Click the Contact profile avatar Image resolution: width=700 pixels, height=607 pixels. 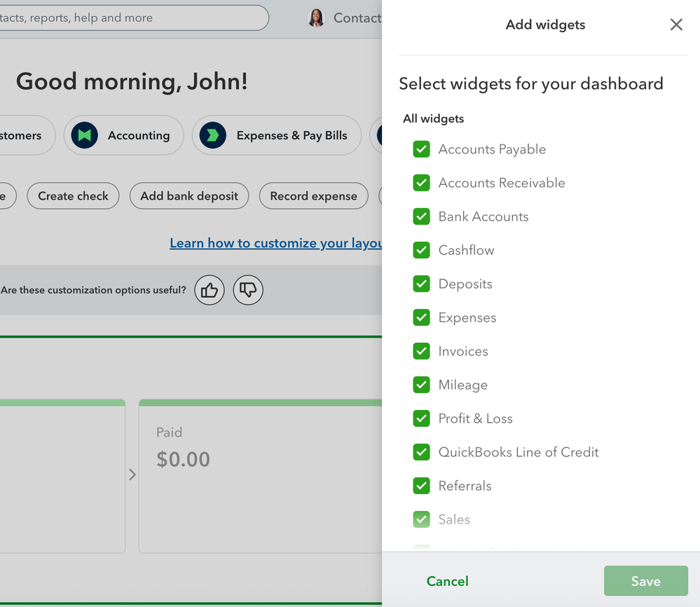tap(317, 18)
